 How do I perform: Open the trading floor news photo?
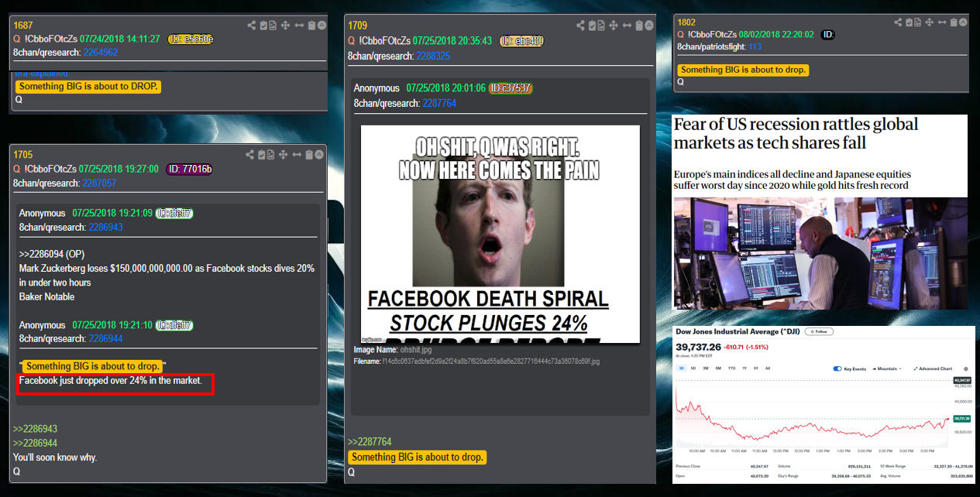coord(820,253)
